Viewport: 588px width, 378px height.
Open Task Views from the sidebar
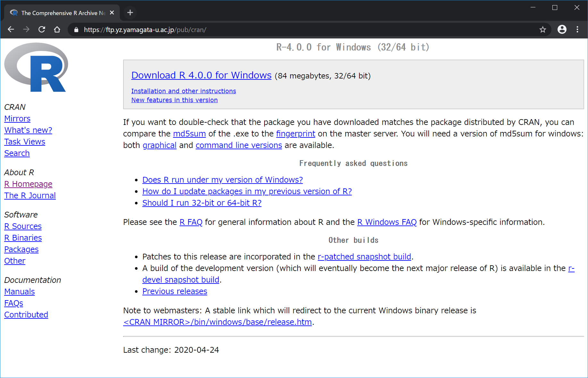point(25,142)
